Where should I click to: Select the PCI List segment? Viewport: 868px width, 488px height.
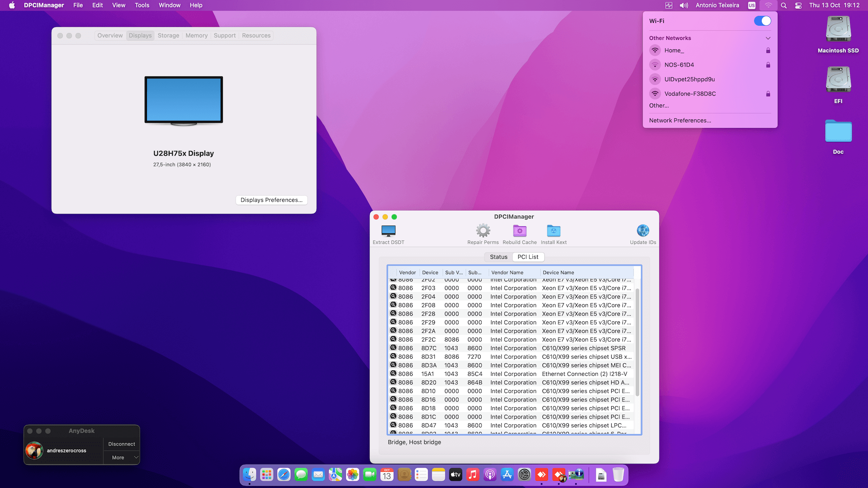tap(528, 257)
